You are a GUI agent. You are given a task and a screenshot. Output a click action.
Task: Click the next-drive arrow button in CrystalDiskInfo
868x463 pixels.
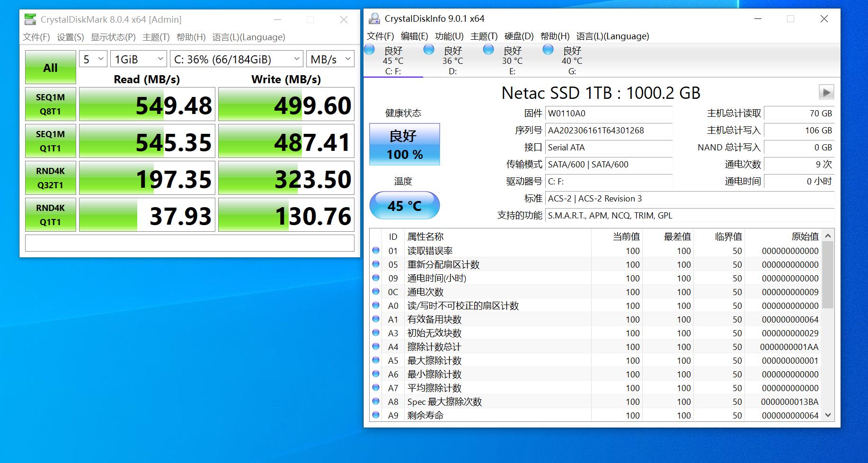[826, 93]
